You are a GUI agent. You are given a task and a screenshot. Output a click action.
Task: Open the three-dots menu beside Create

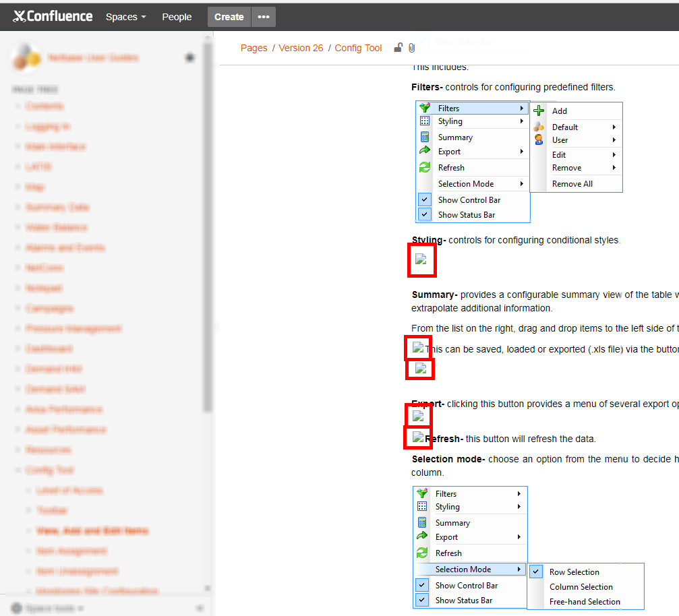(x=264, y=17)
